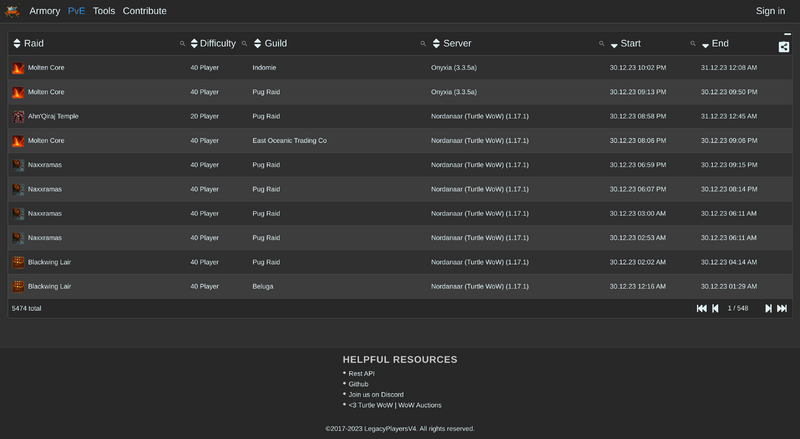Toggle sort order on Raid column
Viewport: 800px width, 439px height.
click(16, 44)
